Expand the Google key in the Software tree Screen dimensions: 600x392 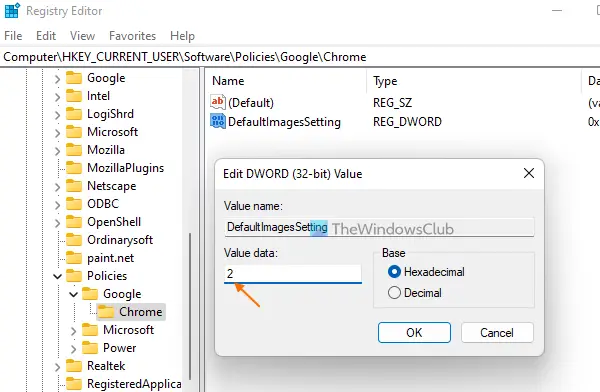click(x=57, y=79)
